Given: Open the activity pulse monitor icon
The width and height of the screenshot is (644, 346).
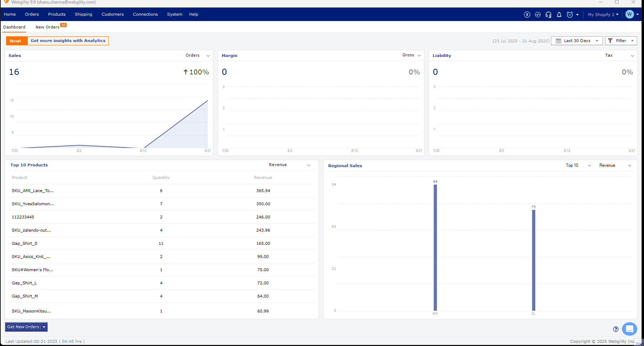Looking at the screenshot, I should [537, 15].
